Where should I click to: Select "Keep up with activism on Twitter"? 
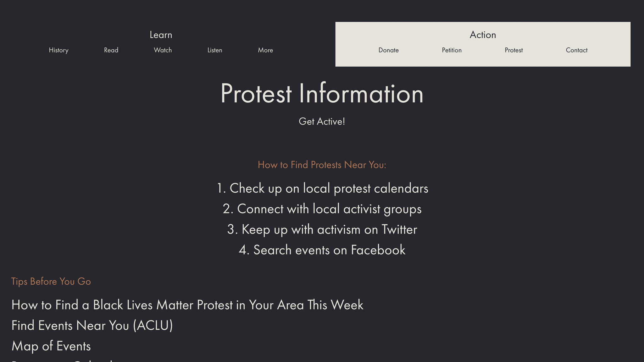tap(322, 230)
